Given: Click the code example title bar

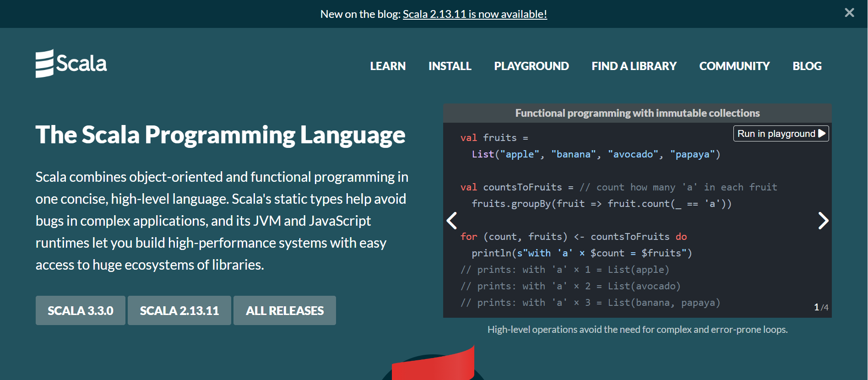Looking at the screenshot, I should point(637,113).
